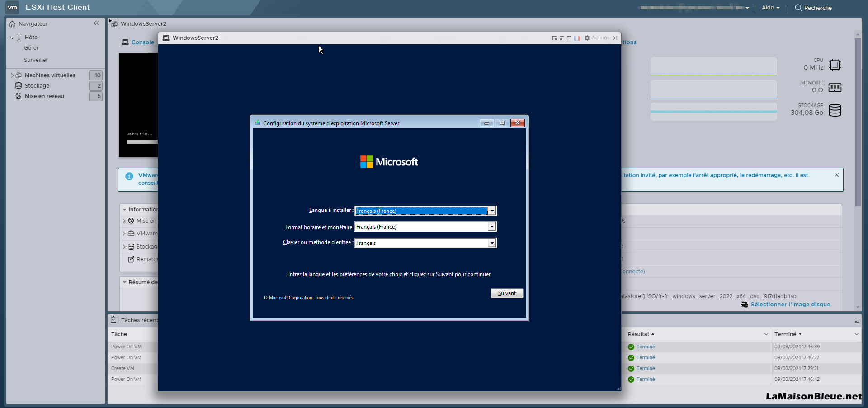Image resolution: width=868 pixels, height=408 pixels.
Task: Click the CPU usage bar
Action: [x=713, y=66]
